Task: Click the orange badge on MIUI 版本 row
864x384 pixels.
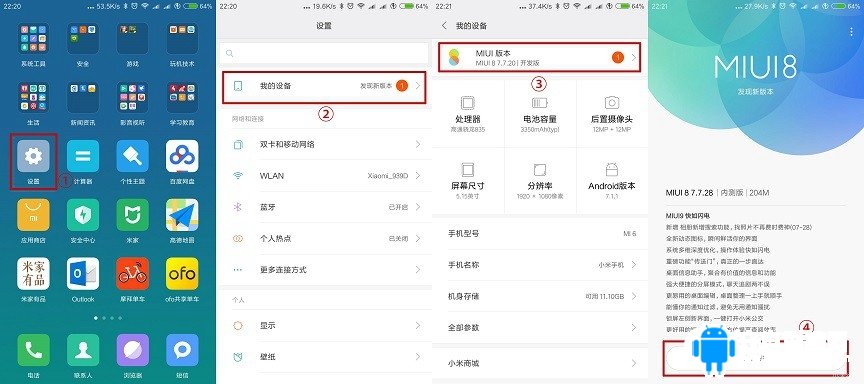Action: coord(618,57)
